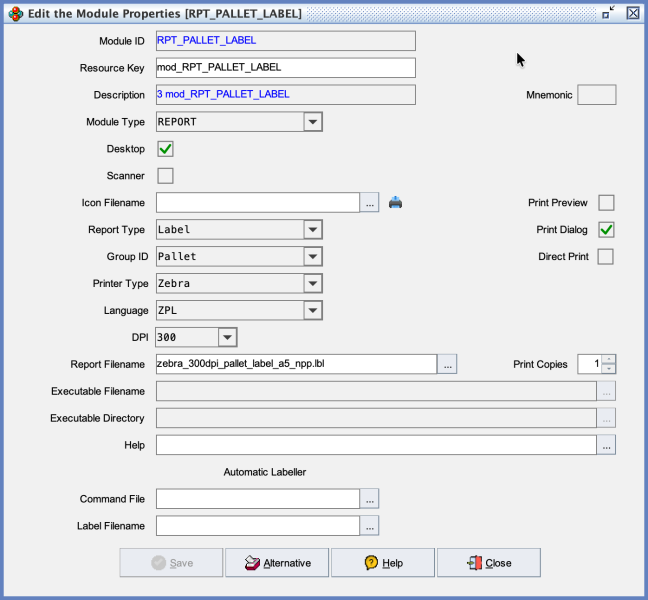Click the Alternative button
This screenshot has height=600, width=648.
(x=277, y=563)
